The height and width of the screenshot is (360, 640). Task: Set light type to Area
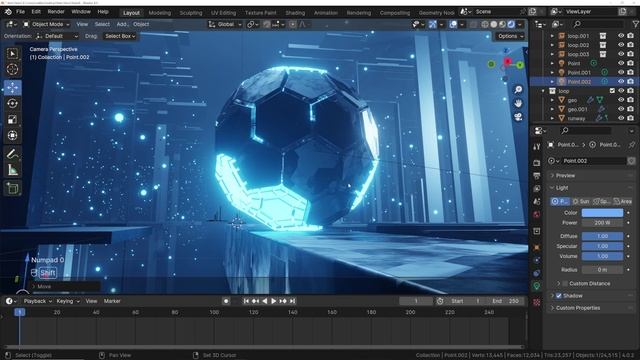[x=622, y=201]
